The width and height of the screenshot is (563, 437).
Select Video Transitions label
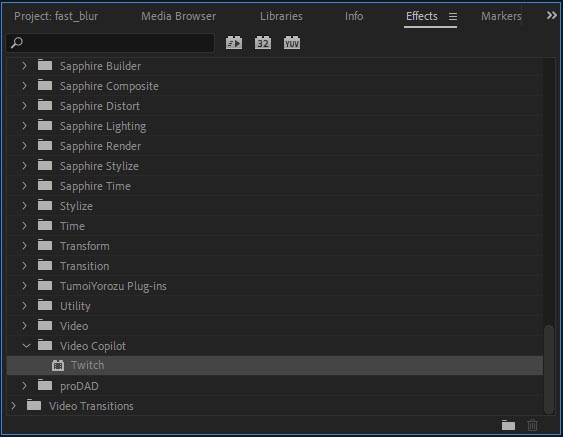91,406
